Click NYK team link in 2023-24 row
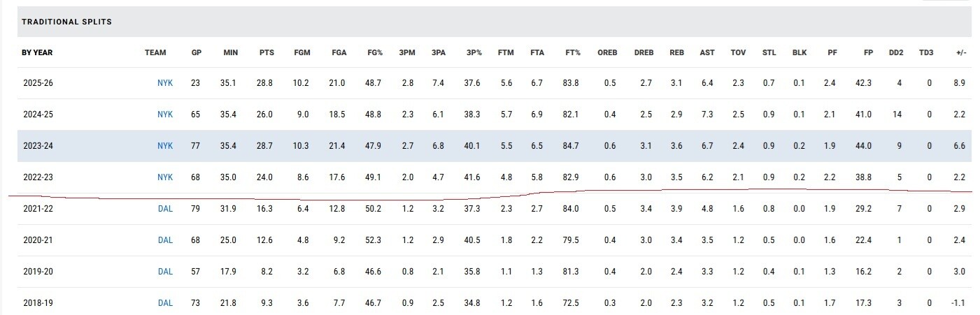 (165, 146)
